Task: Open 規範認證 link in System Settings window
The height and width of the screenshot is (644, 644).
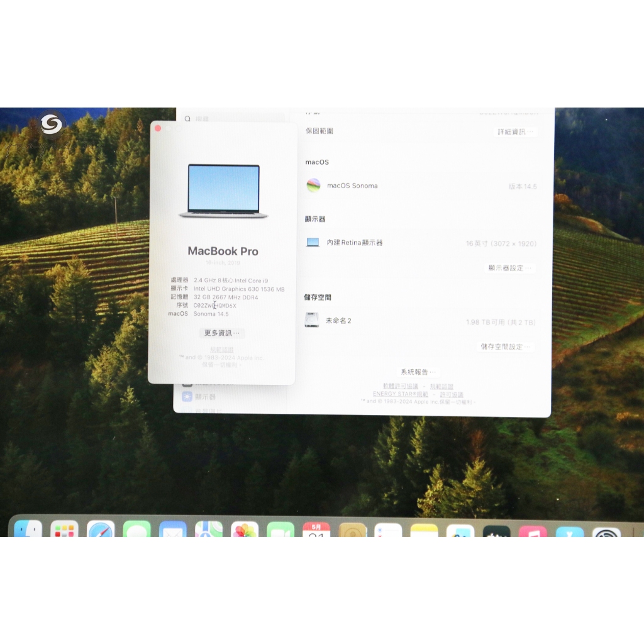Action: (x=441, y=387)
